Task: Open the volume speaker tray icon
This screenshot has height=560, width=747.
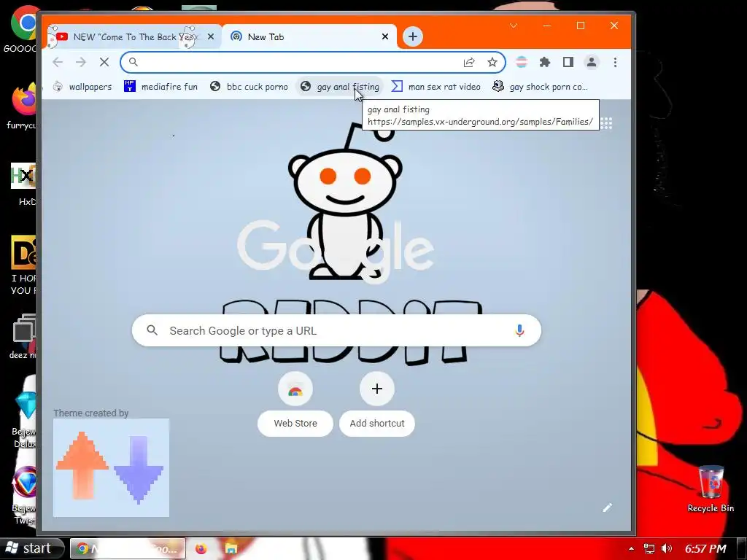Action: tap(667, 548)
